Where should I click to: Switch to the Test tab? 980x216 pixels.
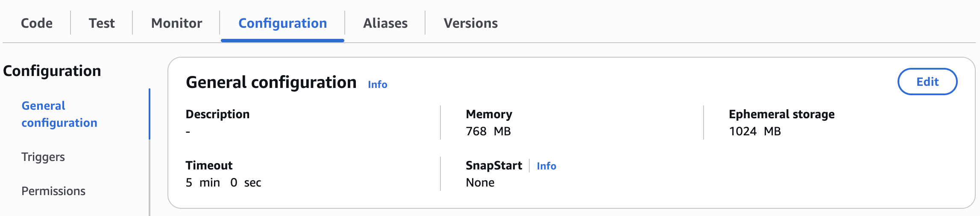[x=102, y=23]
